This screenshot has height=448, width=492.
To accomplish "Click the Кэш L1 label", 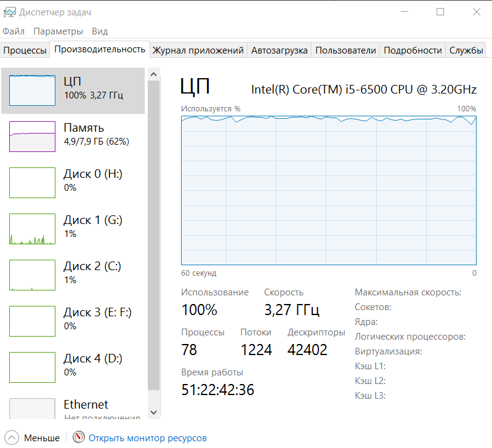I will click(x=370, y=366).
